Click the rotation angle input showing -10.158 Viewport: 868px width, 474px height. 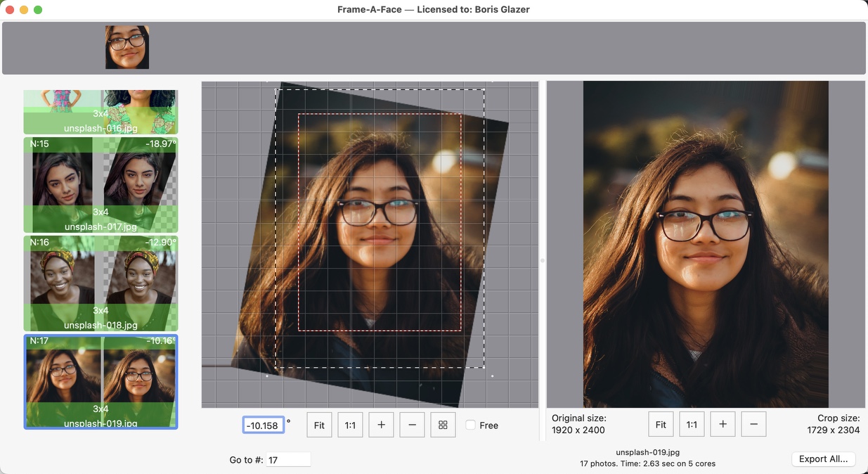[263, 425]
